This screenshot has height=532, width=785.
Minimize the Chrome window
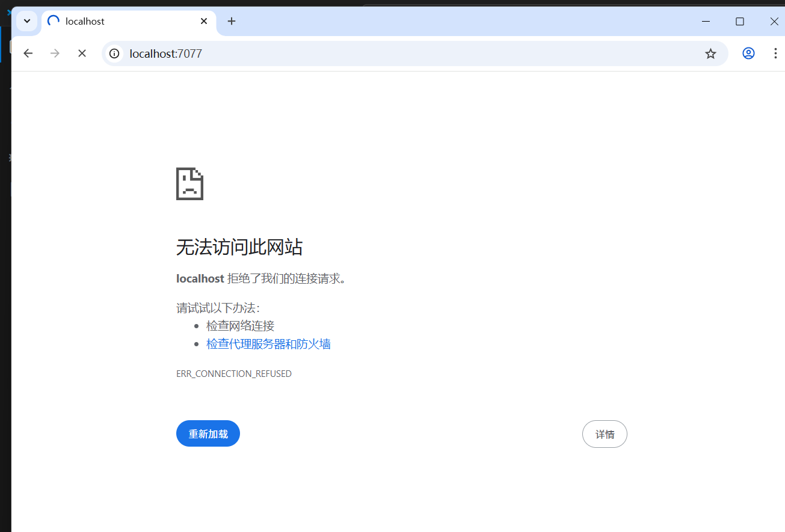coord(706,21)
